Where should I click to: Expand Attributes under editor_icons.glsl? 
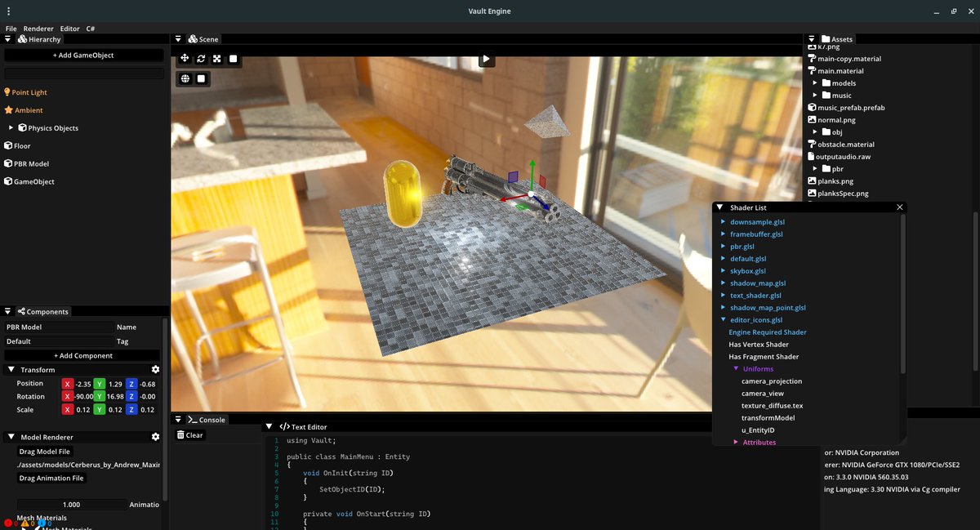tap(736, 442)
